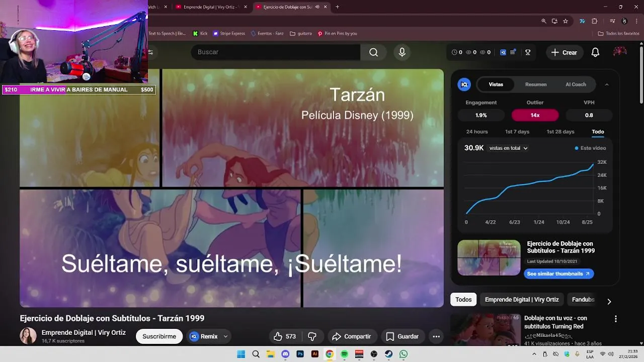Viewport: 644px width, 362px height.
Task: Open 'vistas en total' metric dropdown
Action: (x=508, y=148)
